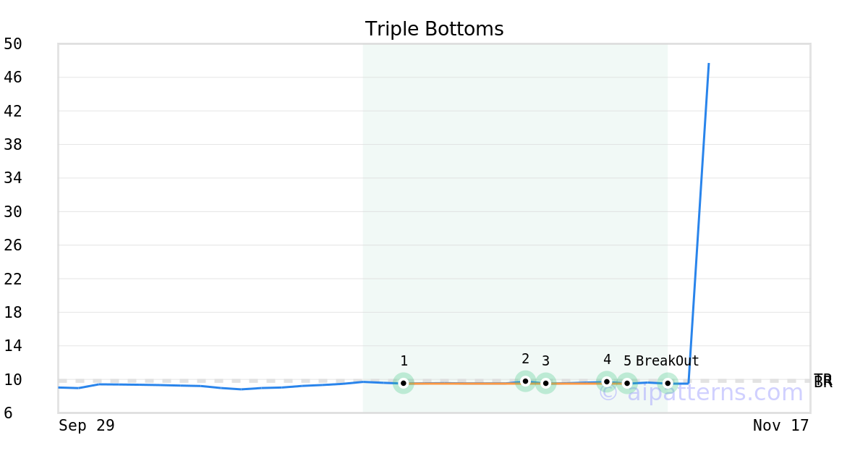The height and width of the screenshot is (456, 868).
Task: Select the 50 y-axis label
Action: click(13, 44)
